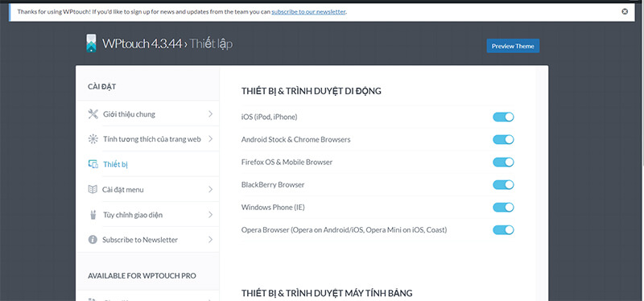Image resolution: width=644 pixels, height=301 pixels.
Task: Click the WPtouch logo icon
Action: [x=91, y=43]
